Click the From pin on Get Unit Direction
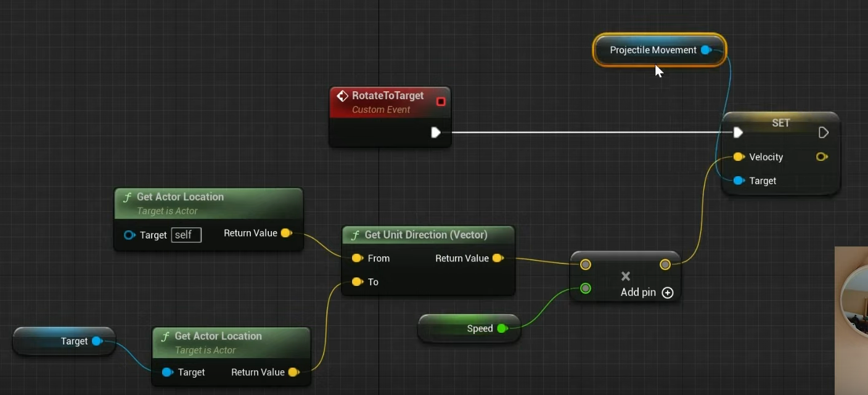 pos(357,258)
